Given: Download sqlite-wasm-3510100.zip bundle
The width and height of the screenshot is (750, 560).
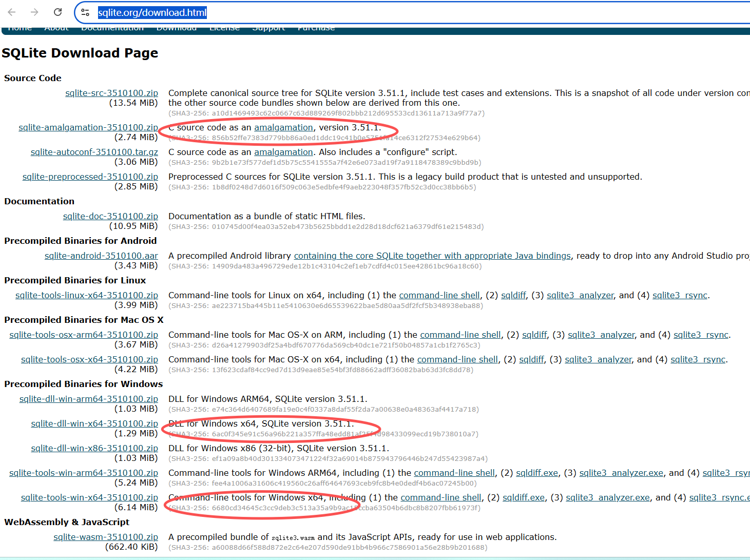Looking at the screenshot, I should [x=106, y=537].
